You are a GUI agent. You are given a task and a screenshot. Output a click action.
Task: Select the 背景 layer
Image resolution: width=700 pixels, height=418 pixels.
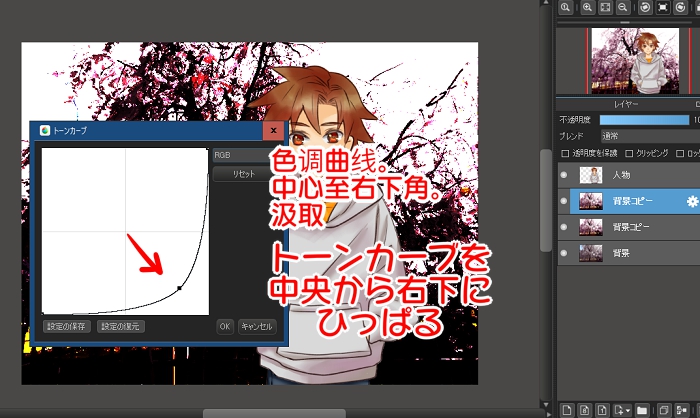click(629, 253)
